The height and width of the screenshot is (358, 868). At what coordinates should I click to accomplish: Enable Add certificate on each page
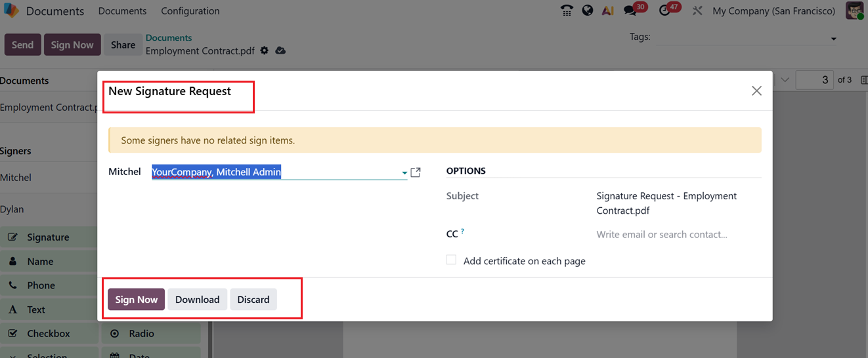coord(451,260)
